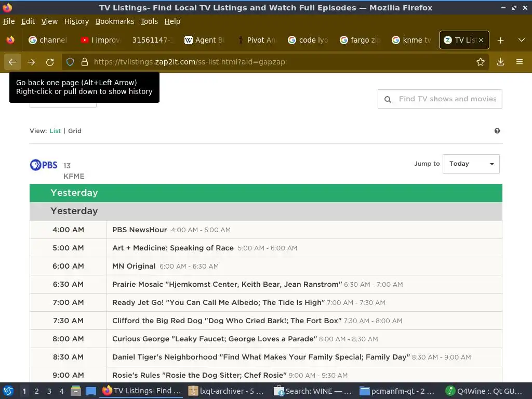This screenshot has width=532, height=399.
Task: Open Clifford the Big Red Dog listing
Action: (x=227, y=321)
